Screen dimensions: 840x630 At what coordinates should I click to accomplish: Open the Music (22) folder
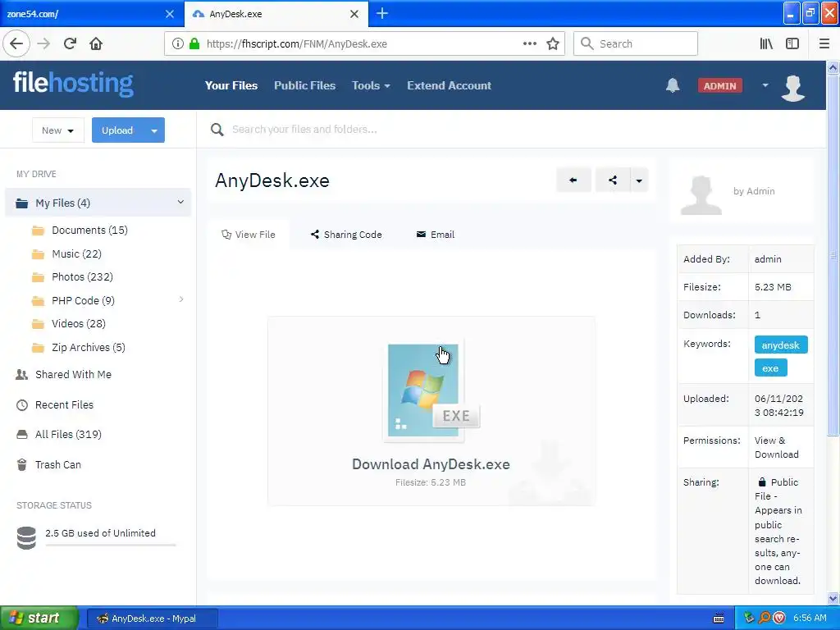(x=76, y=253)
